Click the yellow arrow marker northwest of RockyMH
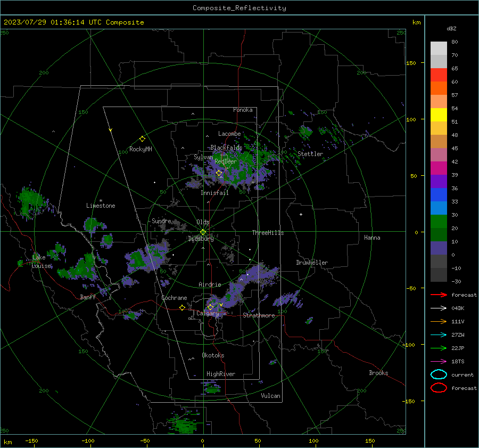This screenshot has height=448, width=479. (x=111, y=130)
